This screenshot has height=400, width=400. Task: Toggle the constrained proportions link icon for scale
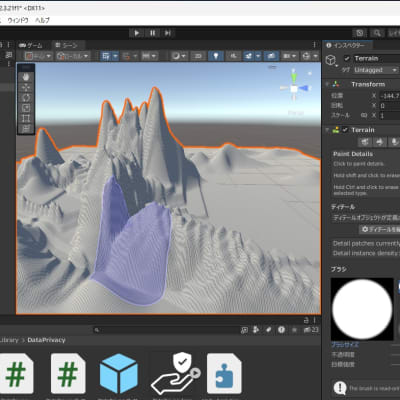364,115
